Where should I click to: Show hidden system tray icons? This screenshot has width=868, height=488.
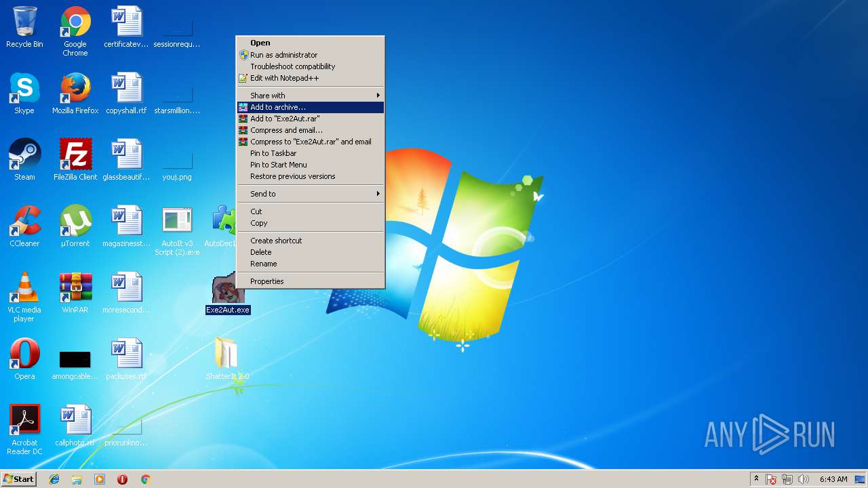point(756,479)
